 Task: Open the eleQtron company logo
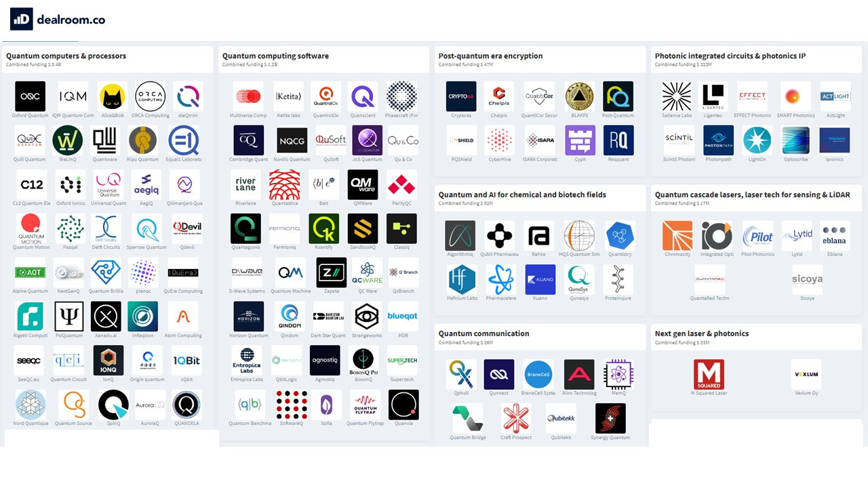[x=188, y=96]
